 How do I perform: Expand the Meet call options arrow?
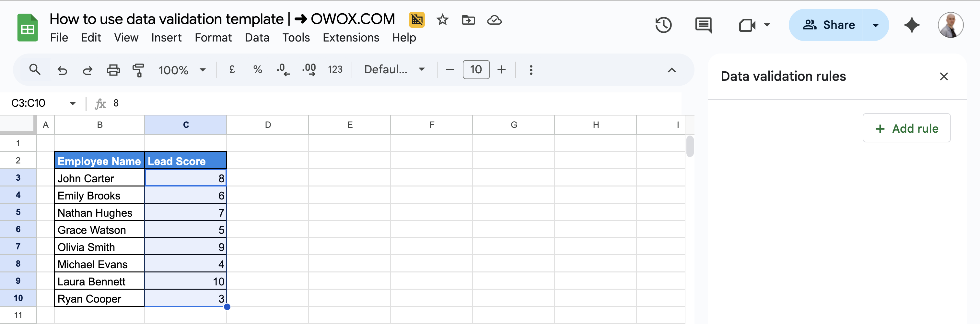click(767, 25)
